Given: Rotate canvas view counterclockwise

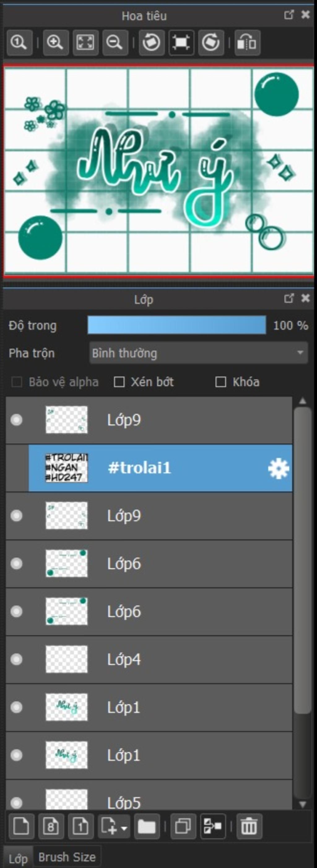Looking at the screenshot, I should (x=152, y=43).
